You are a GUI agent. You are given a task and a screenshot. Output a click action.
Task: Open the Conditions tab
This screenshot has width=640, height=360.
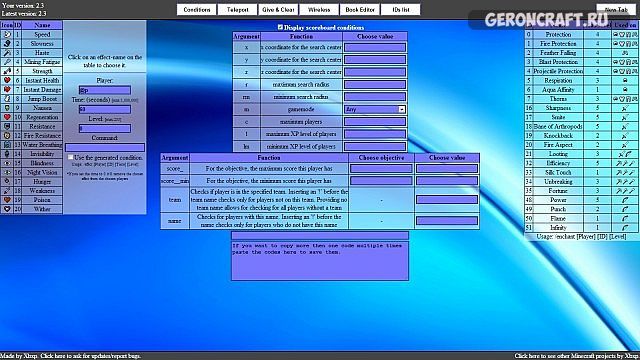click(196, 9)
